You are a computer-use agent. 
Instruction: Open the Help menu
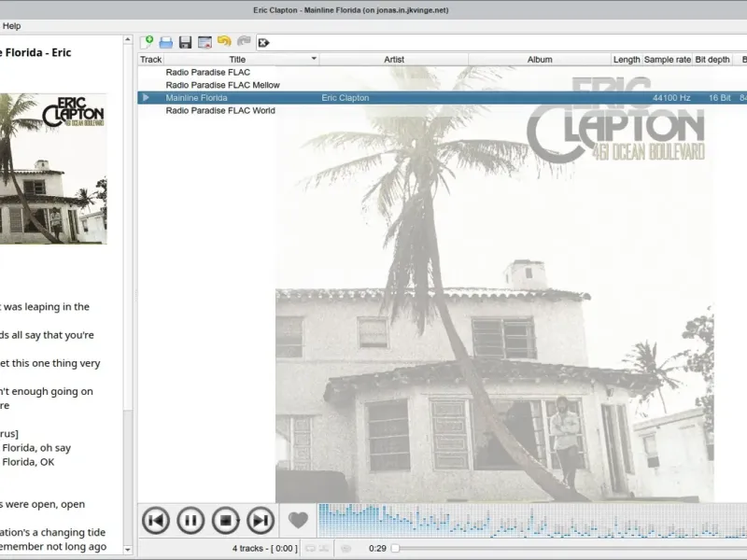click(x=11, y=26)
